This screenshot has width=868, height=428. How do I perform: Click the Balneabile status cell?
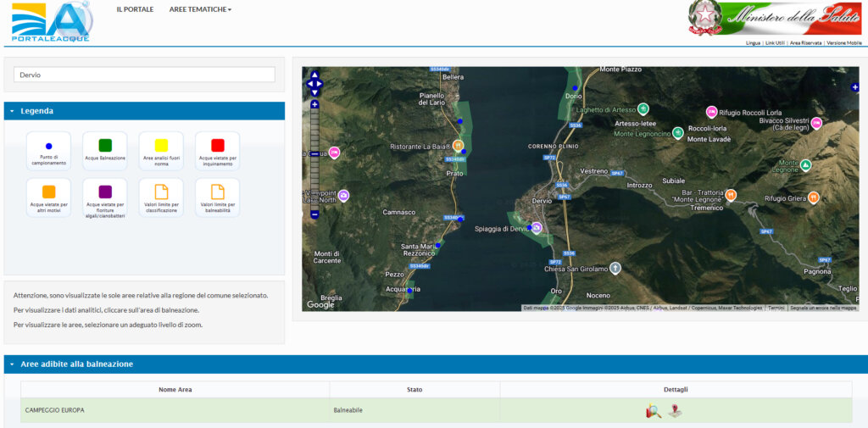point(348,410)
